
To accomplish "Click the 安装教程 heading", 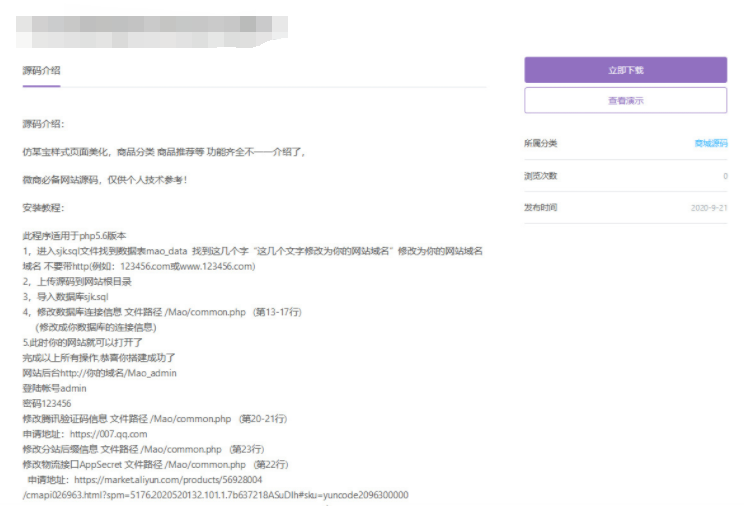I will pos(43,208).
